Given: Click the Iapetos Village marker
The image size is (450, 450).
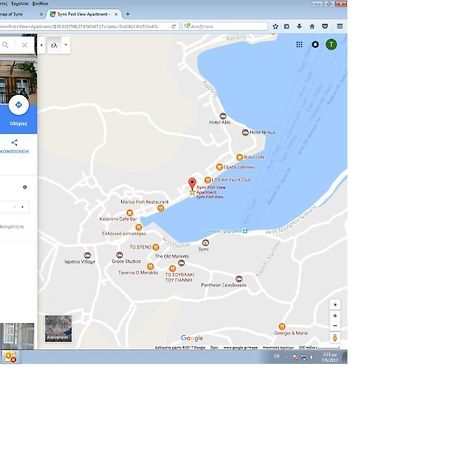Looking at the screenshot, I should click(x=87, y=255).
